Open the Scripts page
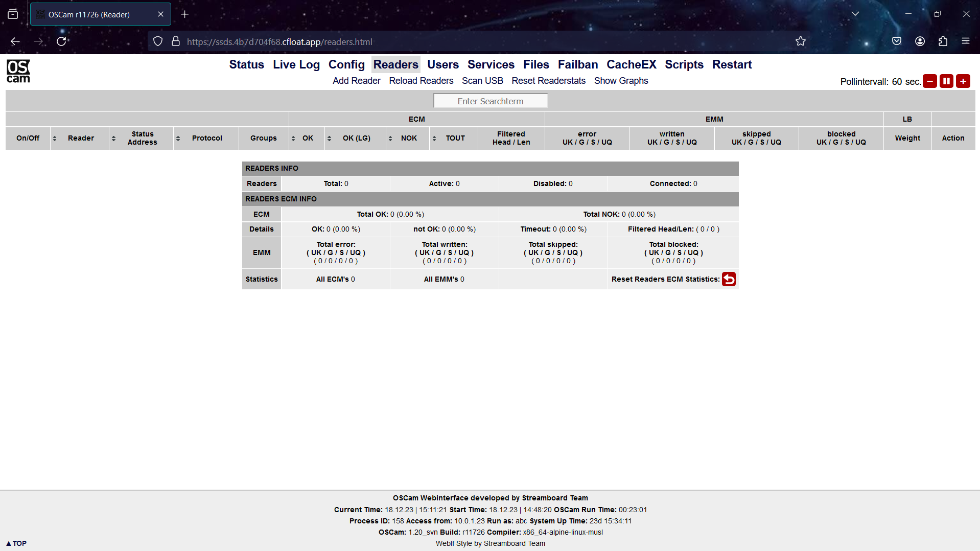The image size is (980, 551). point(684,64)
